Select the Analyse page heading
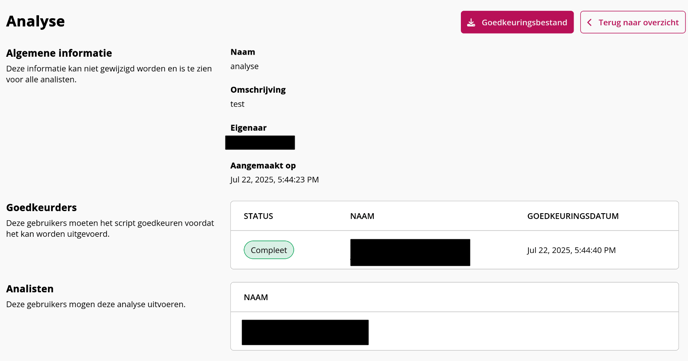Screen dimensions: 688x361 (x=36, y=21)
